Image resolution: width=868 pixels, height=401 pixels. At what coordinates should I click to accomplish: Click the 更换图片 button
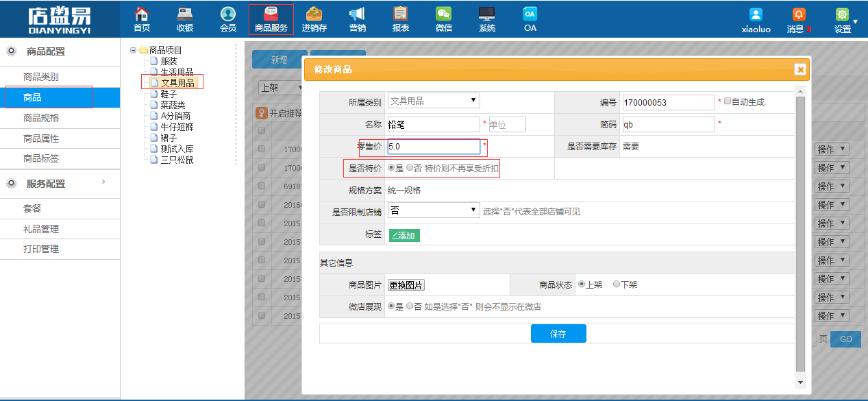pos(406,285)
